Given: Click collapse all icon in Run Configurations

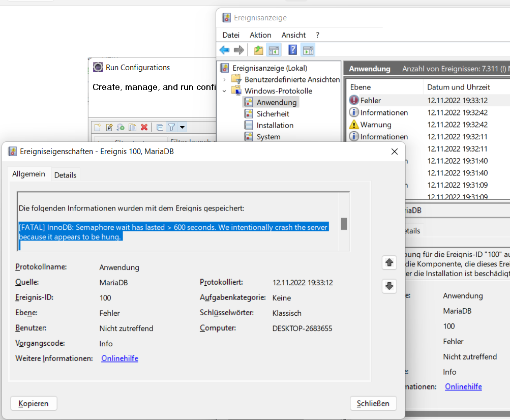Looking at the screenshot, I should [x=160, y=127].
